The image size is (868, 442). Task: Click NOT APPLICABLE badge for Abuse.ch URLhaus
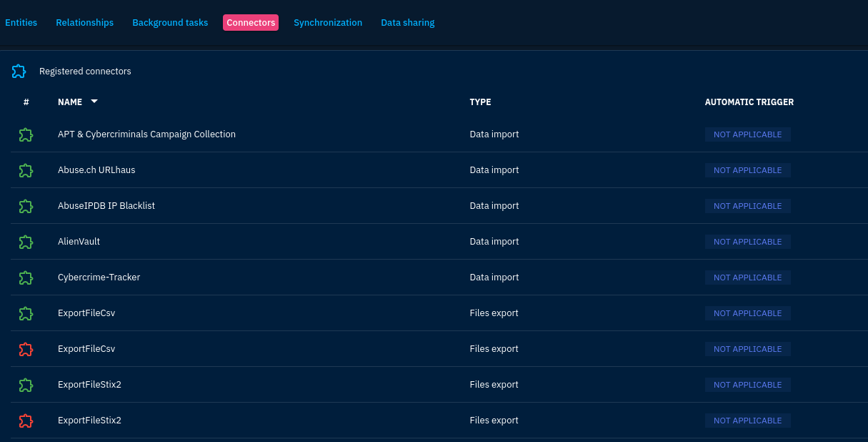(747, 170)
